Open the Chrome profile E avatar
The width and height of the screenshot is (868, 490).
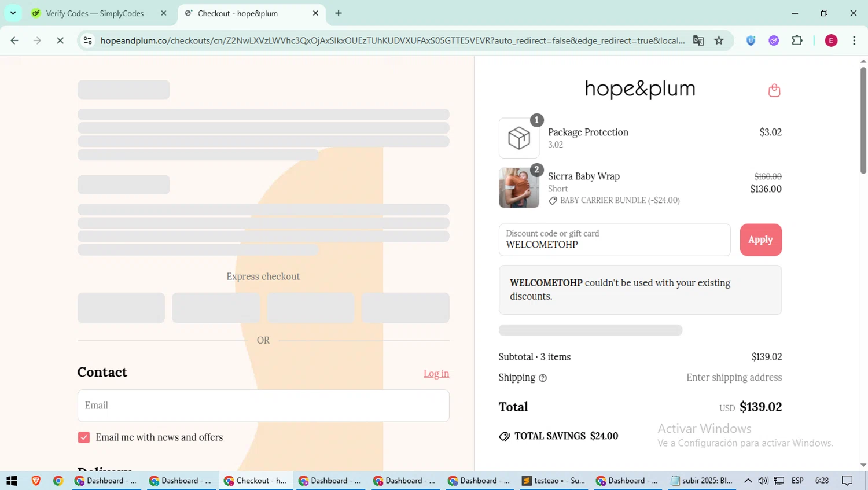pos(831,40)
